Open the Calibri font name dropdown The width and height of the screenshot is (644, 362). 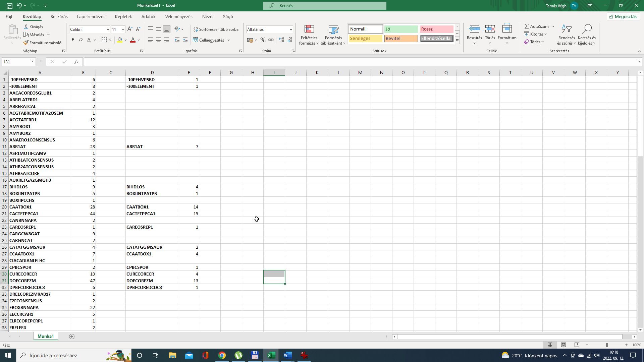108,29
